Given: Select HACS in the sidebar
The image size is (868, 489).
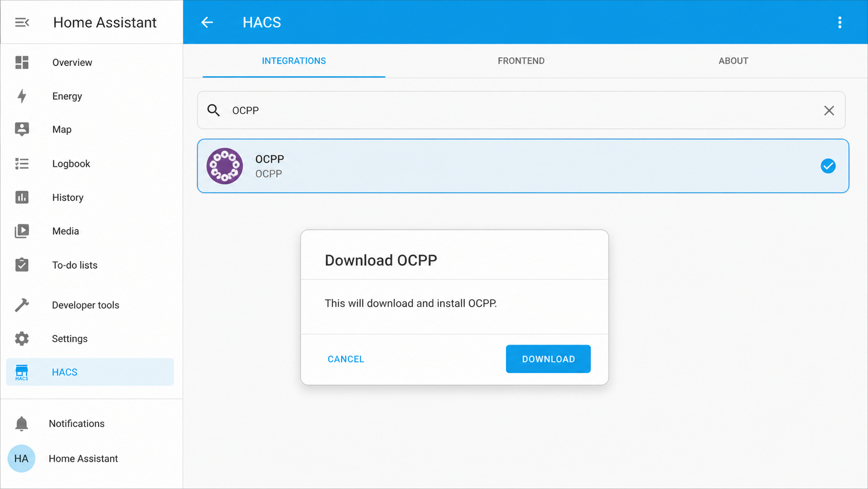Looking at the screenshot, I should point(90,372).
